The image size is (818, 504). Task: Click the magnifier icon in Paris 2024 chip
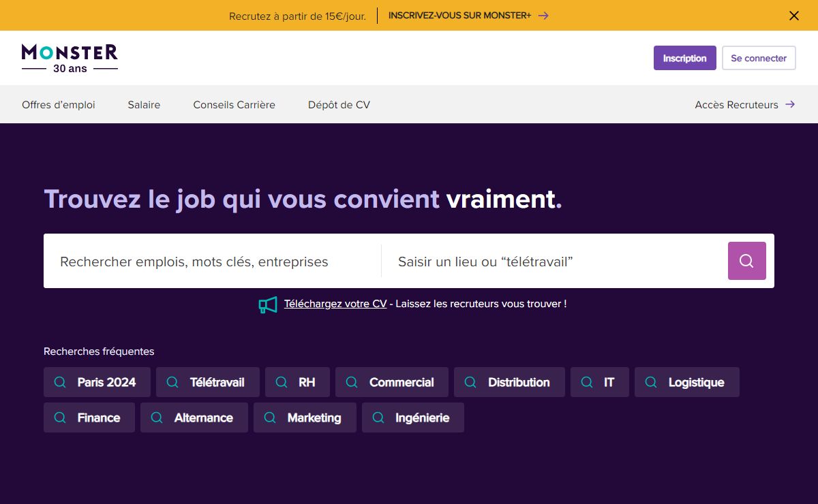click(60, 382)
